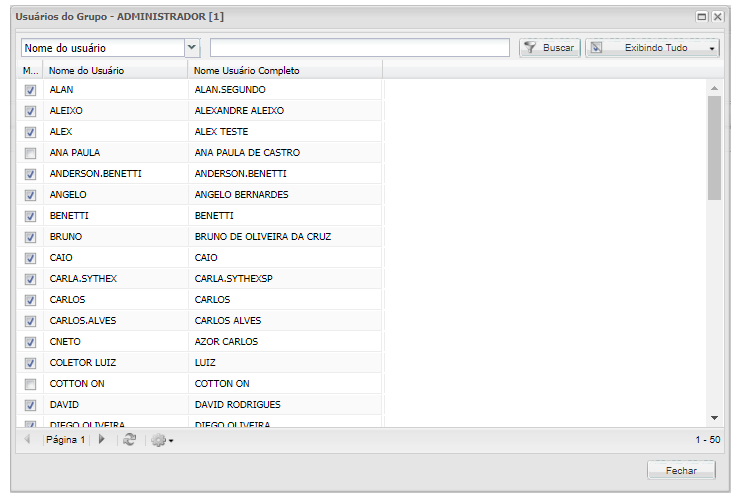Viewport: 741px width, 503px height.
Task: Uncheck the BRUNO user checkbox
Action: click(30, 237)
